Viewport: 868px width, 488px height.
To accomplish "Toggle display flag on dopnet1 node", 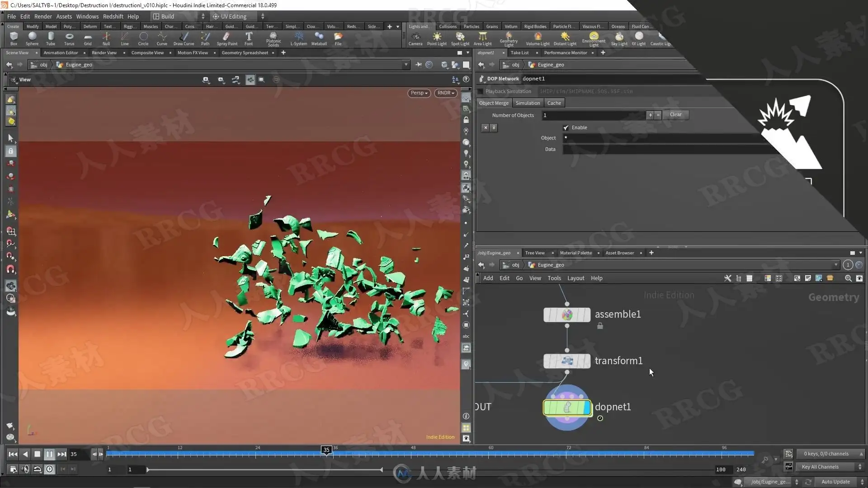I will coord(587,408).
